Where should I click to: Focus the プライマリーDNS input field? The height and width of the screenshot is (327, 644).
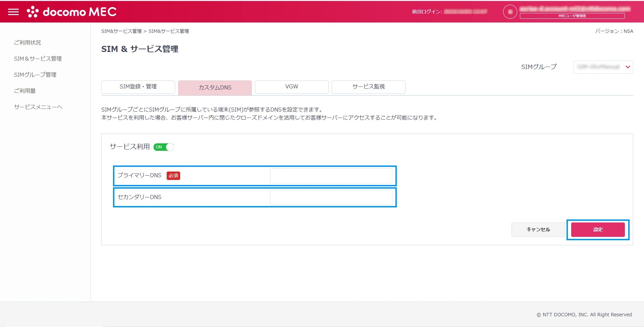tap(331, 176)
